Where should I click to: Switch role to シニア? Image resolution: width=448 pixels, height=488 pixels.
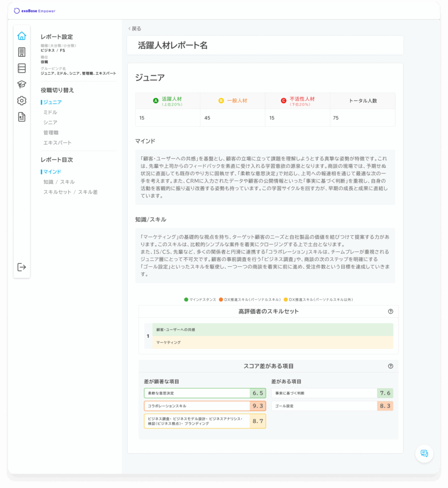coord(50,122)
